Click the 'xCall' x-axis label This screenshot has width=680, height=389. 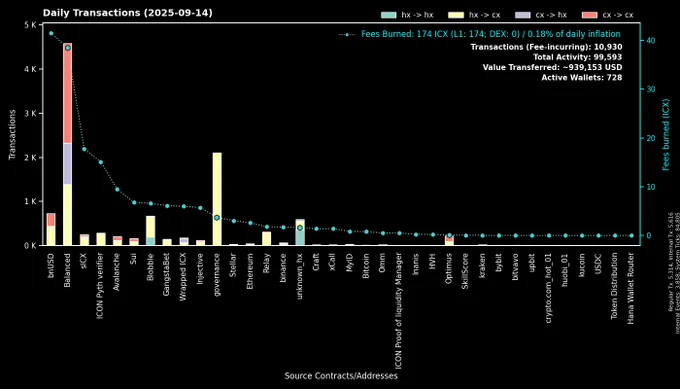point(333,262)
